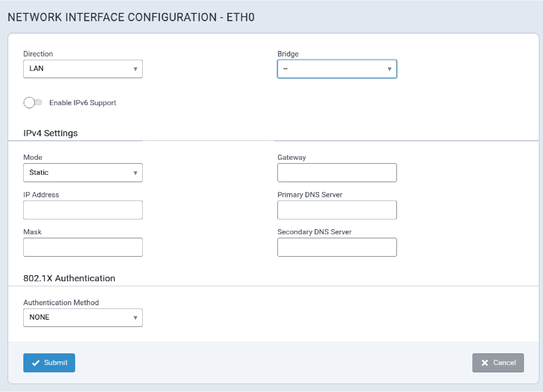
Task: Click the Direction field label
Action: point(38,54)
